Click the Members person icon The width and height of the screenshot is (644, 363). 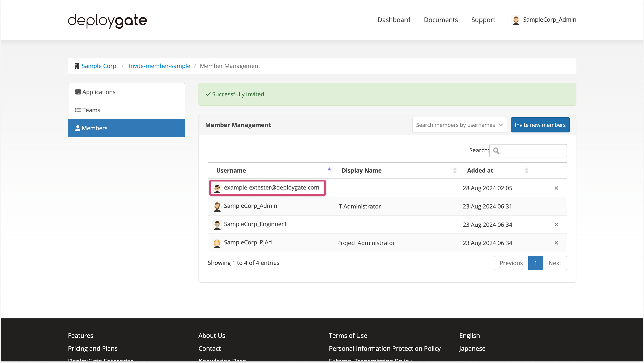[78, 128]
